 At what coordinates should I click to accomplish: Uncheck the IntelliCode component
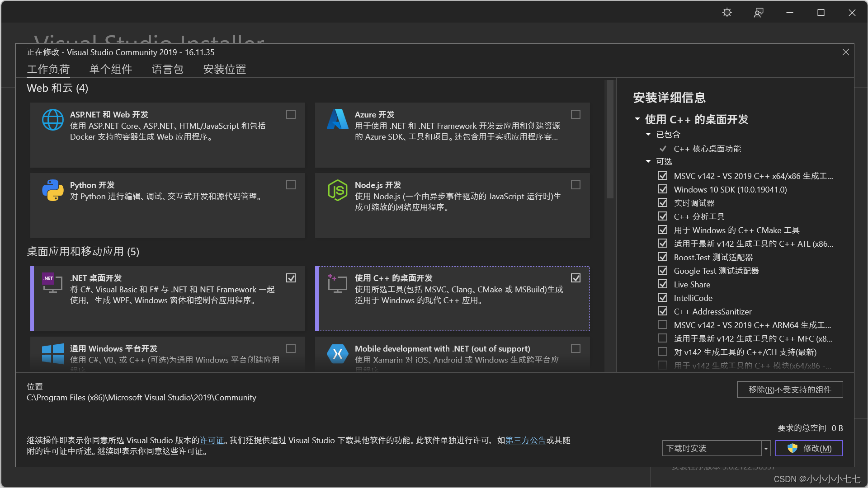[x=663, y=298]
